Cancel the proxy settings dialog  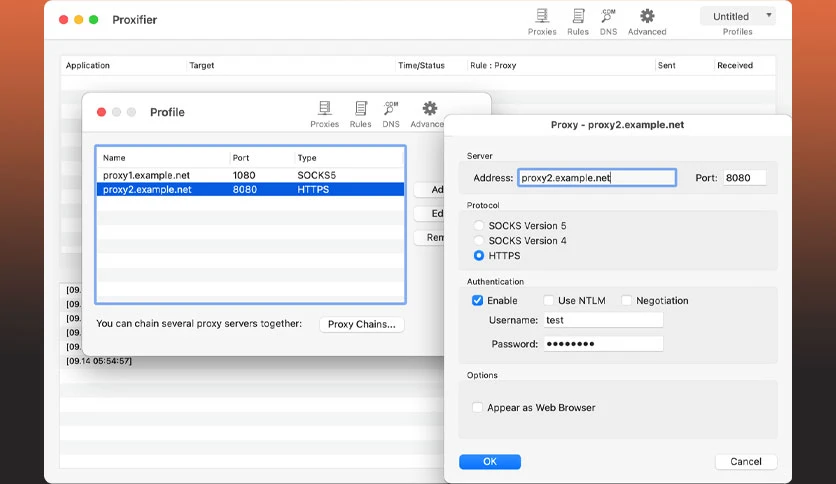746,462
